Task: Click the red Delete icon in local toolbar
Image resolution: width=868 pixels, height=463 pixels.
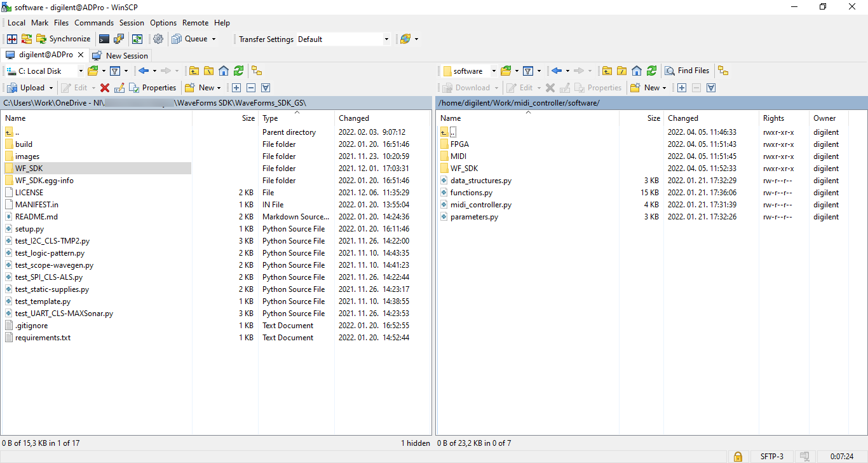Action: [105, 88]
